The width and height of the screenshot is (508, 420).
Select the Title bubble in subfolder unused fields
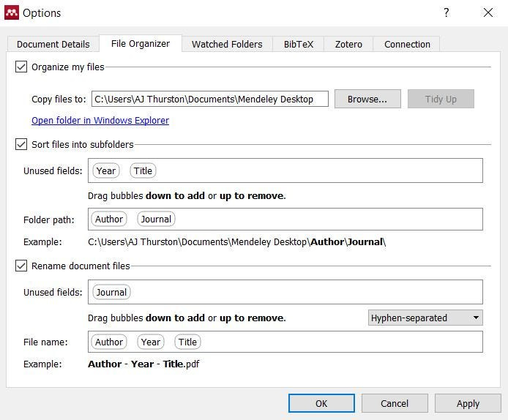[143, 170]
